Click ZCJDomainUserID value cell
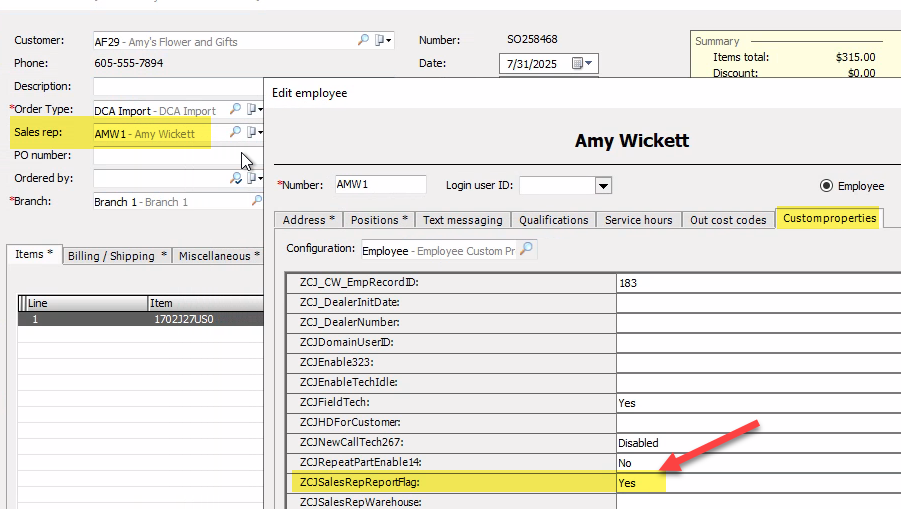 click(758, 343)
